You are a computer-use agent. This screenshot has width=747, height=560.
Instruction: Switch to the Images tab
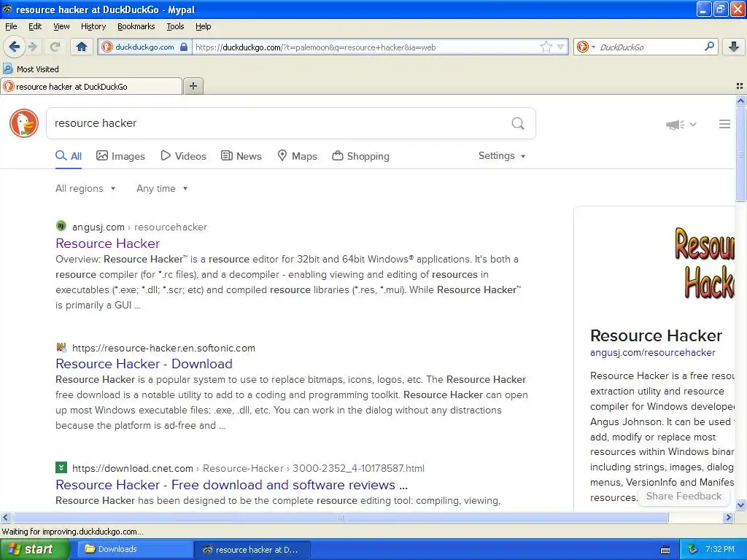(120, 156)
